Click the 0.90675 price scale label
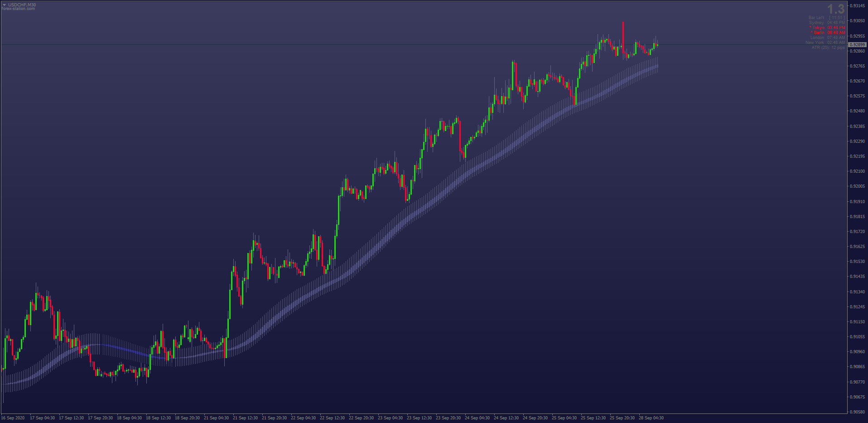This screenshot has width=868, height=423. point(857,397)
